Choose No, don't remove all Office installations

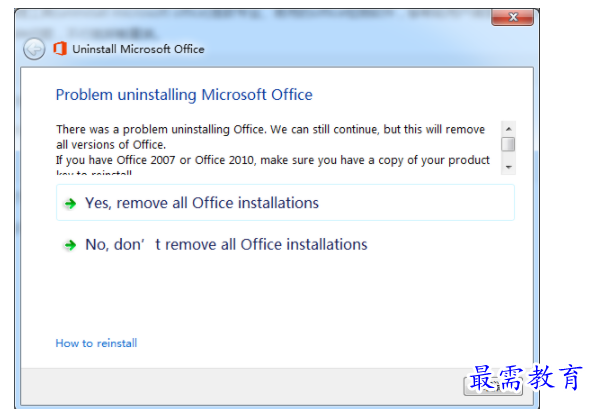(x=226, y=245)
